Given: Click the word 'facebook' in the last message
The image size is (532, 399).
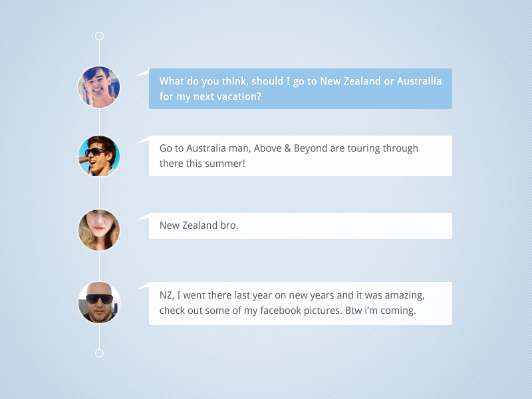Looking at the screenshot, I should (x=281, y=311).
